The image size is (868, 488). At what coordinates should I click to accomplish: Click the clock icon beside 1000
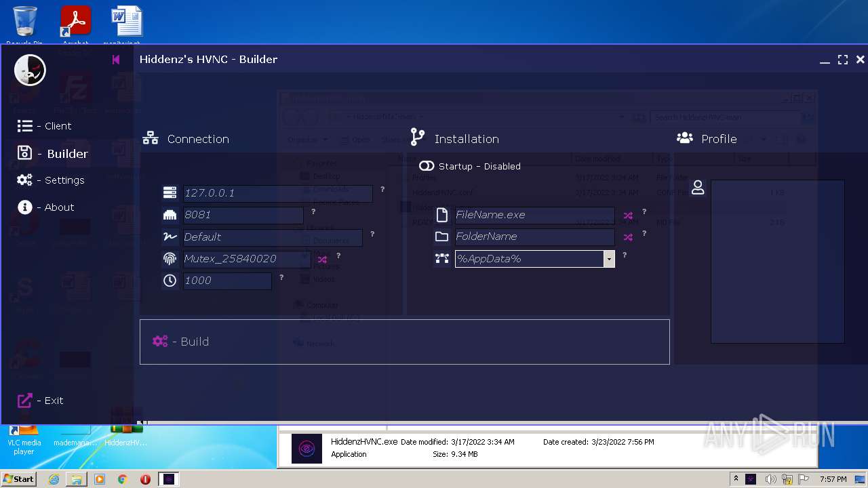click(x=170, y=281)
